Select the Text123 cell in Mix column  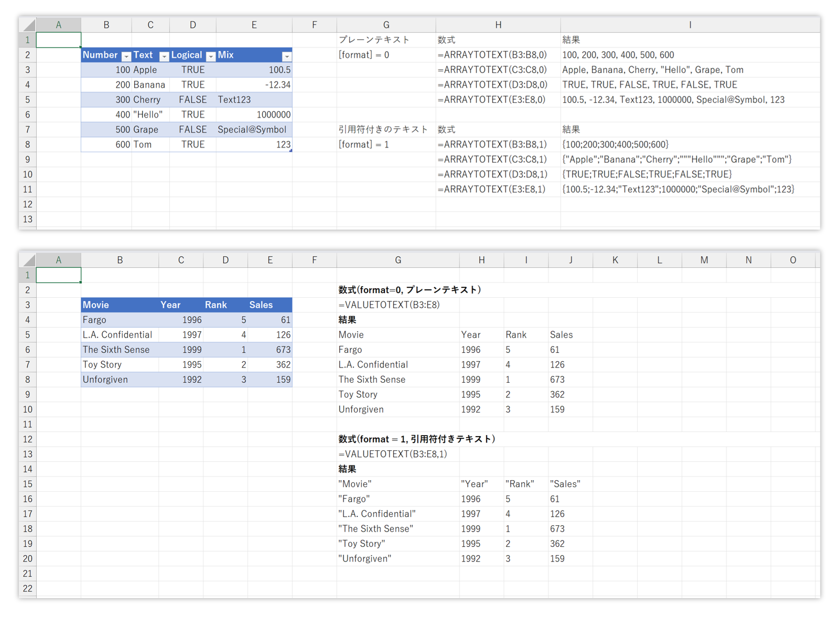(254, 100)
